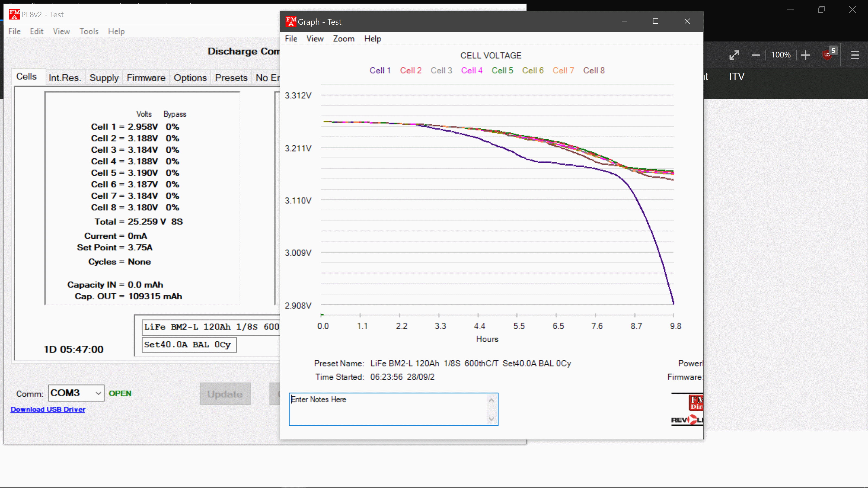Open the browser hamburger menu icon
The image size is (868, 488).
pos(855,55)
